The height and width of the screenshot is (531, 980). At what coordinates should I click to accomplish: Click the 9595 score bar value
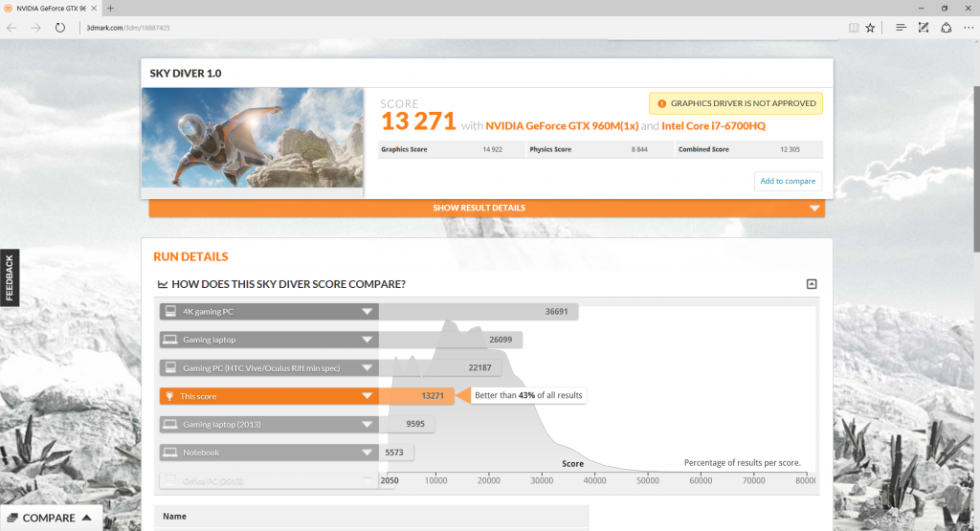tap(415, 424)
